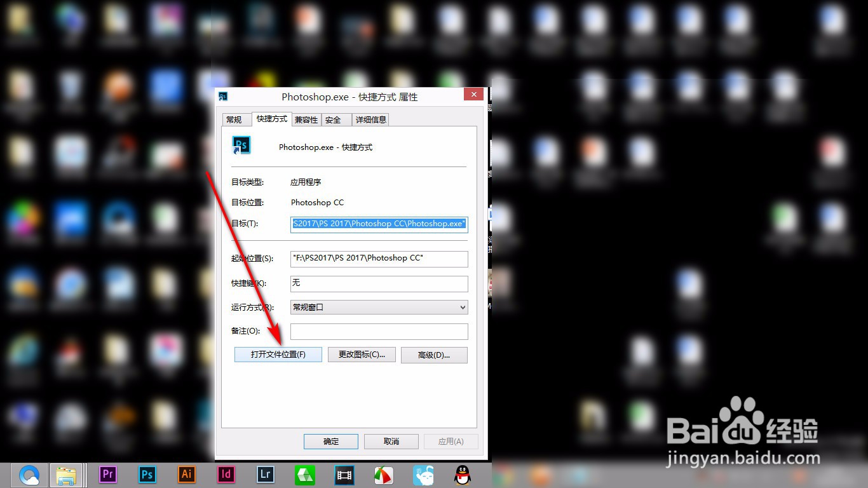Click the 取消 button
The image size is (868, 488).
click(391, 442)
